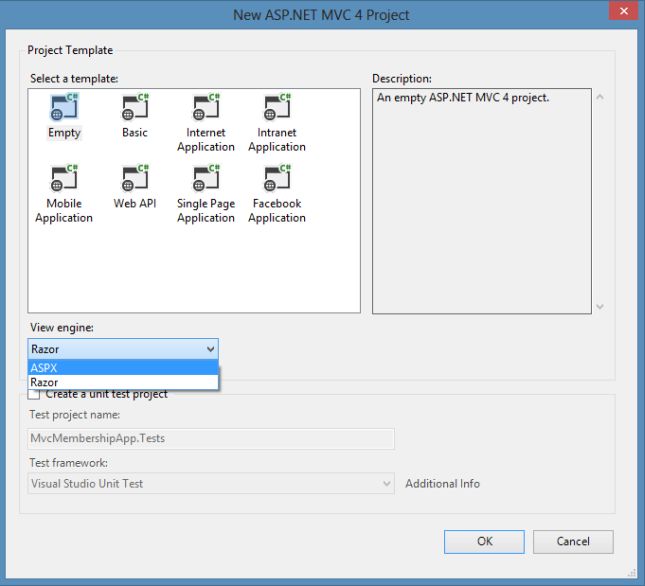Pick the Single Page Application template icon
This screenshot has height=586, width=645.
click(206, 178)
